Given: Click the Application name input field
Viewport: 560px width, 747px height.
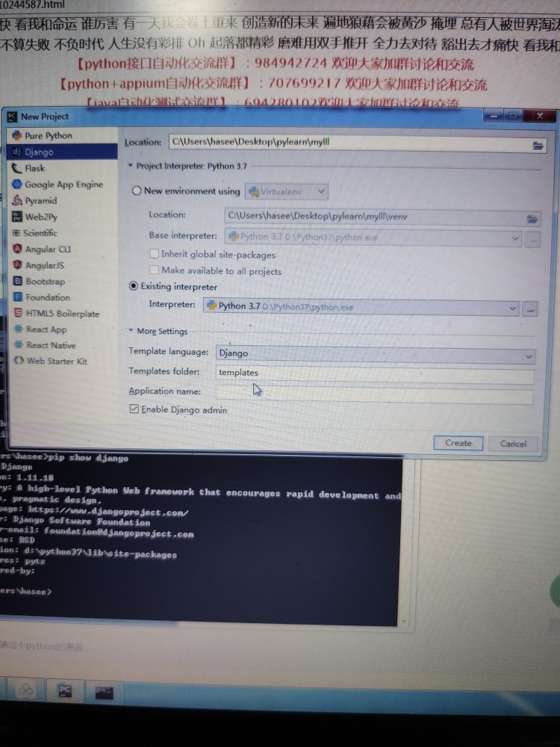Looking at the screenshot, I should pos(374,394).
